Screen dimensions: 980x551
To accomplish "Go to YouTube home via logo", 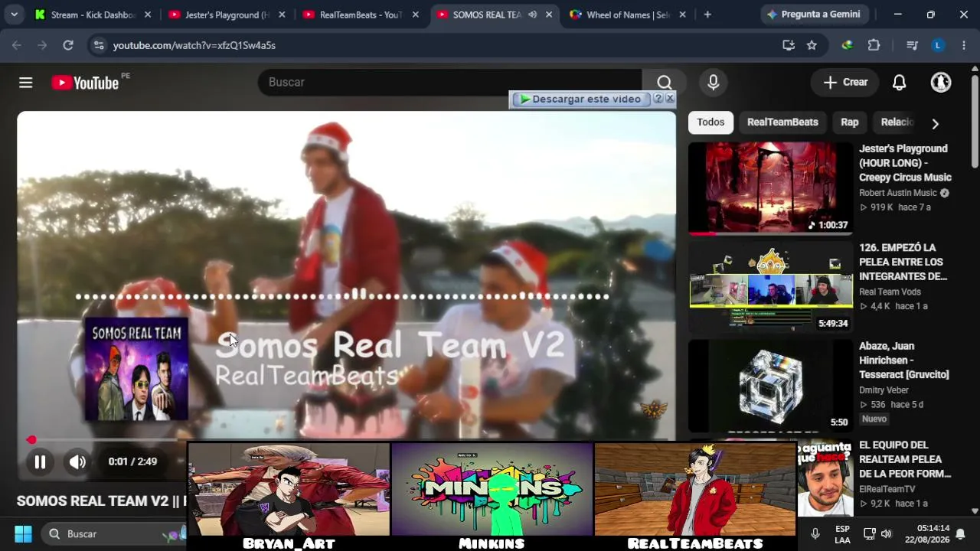I will point(85,83).
